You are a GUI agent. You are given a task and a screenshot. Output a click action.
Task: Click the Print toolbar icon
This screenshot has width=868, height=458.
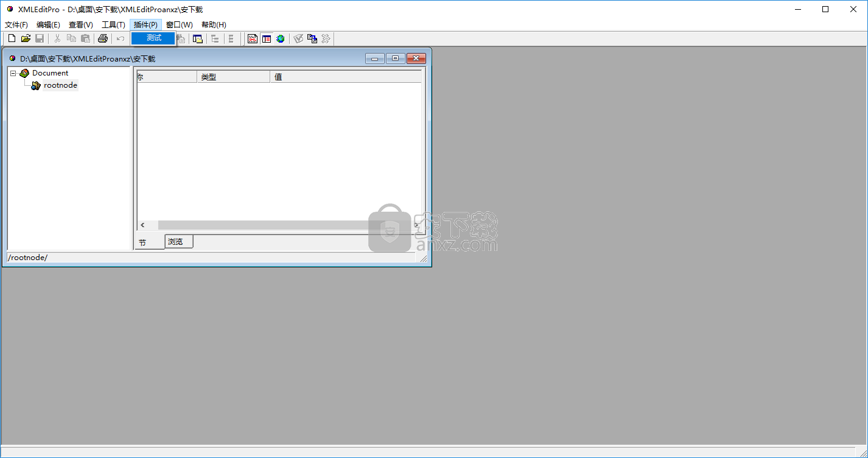tap(103, 38)
